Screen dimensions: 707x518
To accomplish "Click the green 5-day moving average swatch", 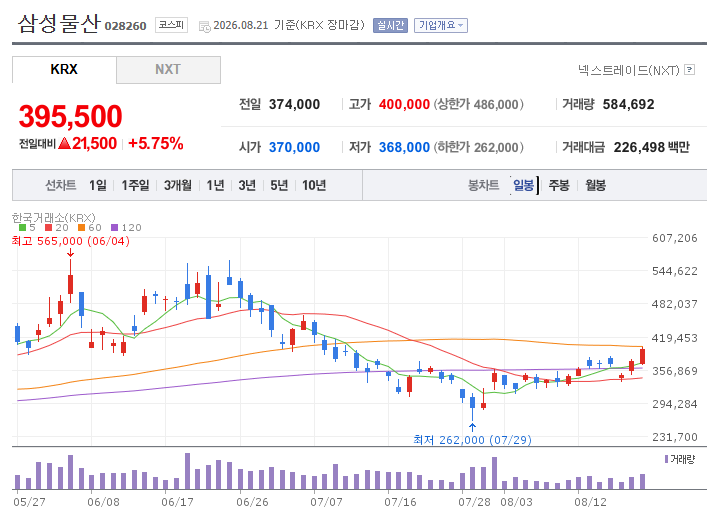I will click(23, 228).
